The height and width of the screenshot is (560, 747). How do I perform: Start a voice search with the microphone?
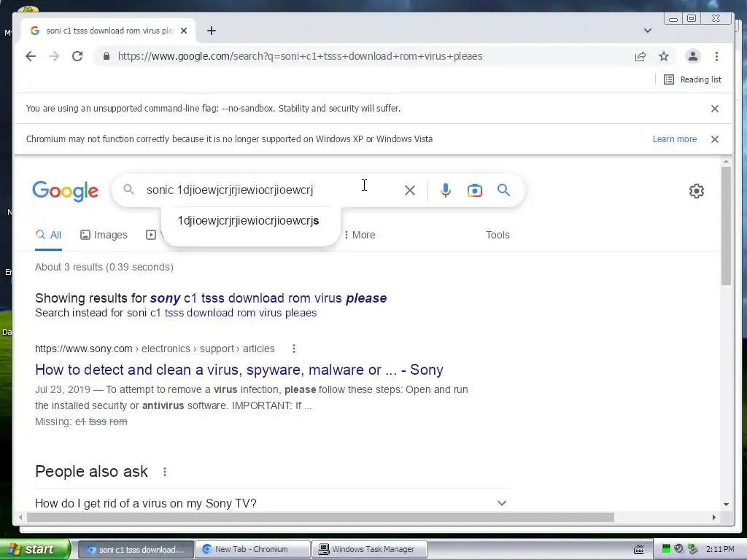[x=446, y=190]
